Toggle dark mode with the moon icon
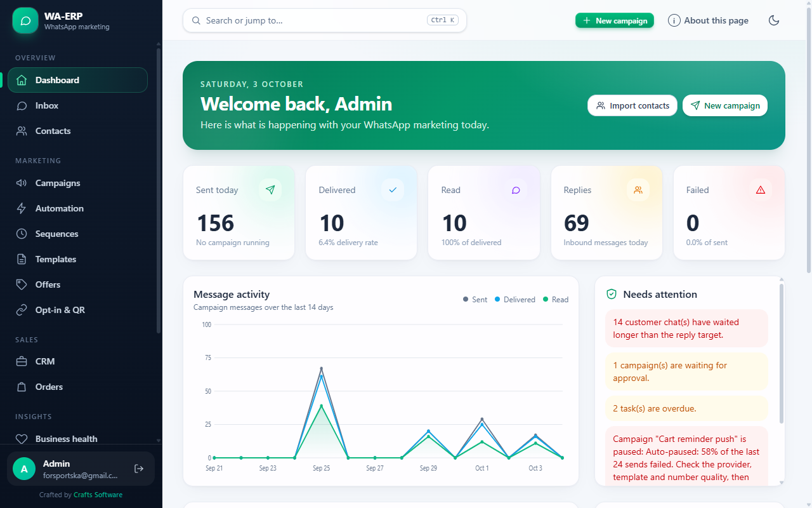Image resolution: width=812 pixels, height=508 pixels. tap(774, 20)
